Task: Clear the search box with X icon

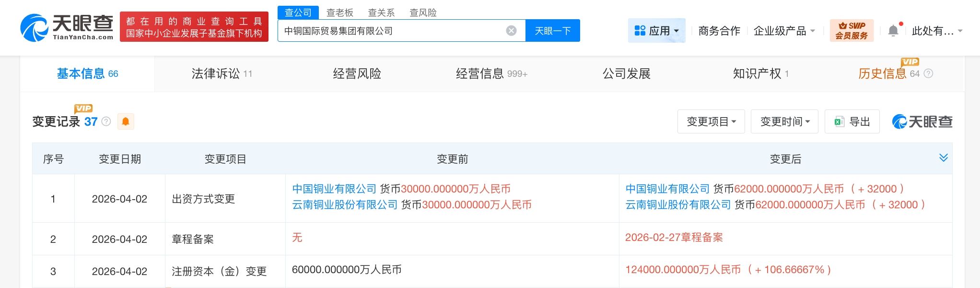Action: tap(512, 31)
